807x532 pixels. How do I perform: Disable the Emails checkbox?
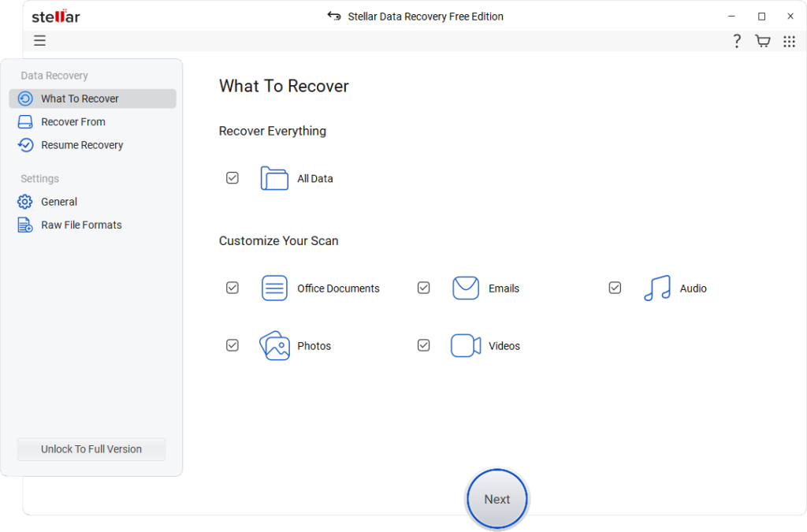click(424, 288)
